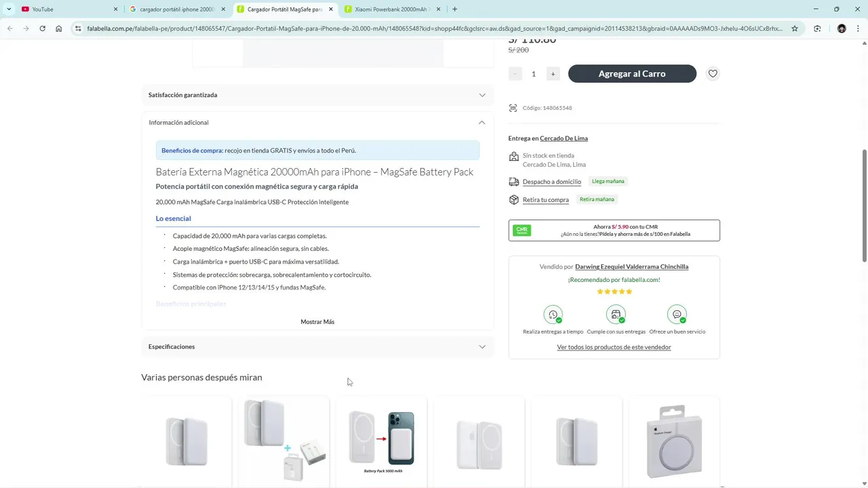868x488 pixels.
Task: Close the Google search tab
Action: 223,9
